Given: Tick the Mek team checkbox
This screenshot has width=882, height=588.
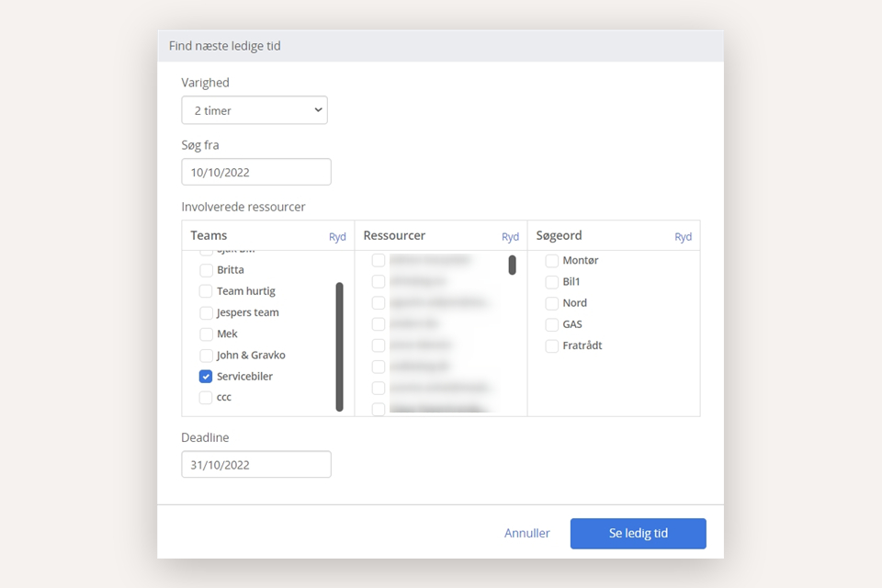Looking at the screenshot, I should (x=206, y=334).
